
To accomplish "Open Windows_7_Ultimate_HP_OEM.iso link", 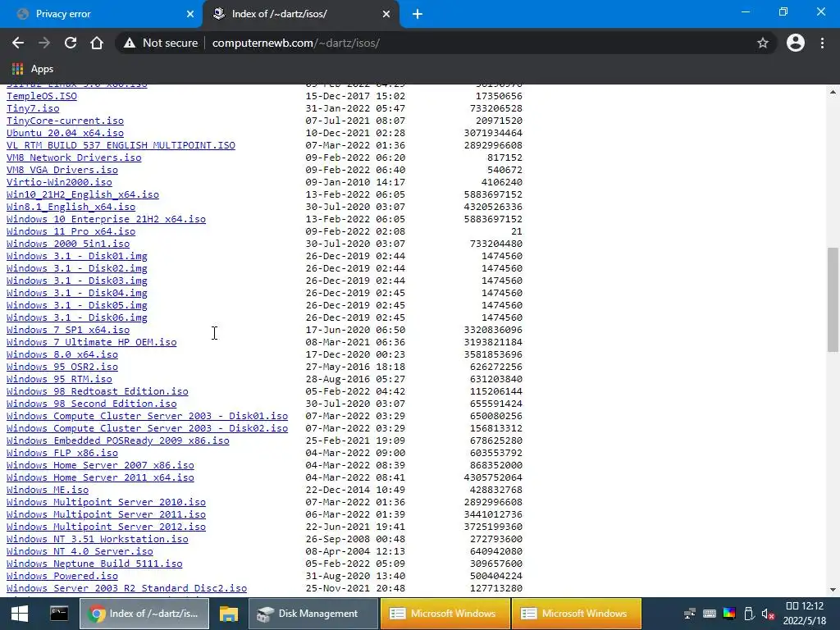I will 92,342.
